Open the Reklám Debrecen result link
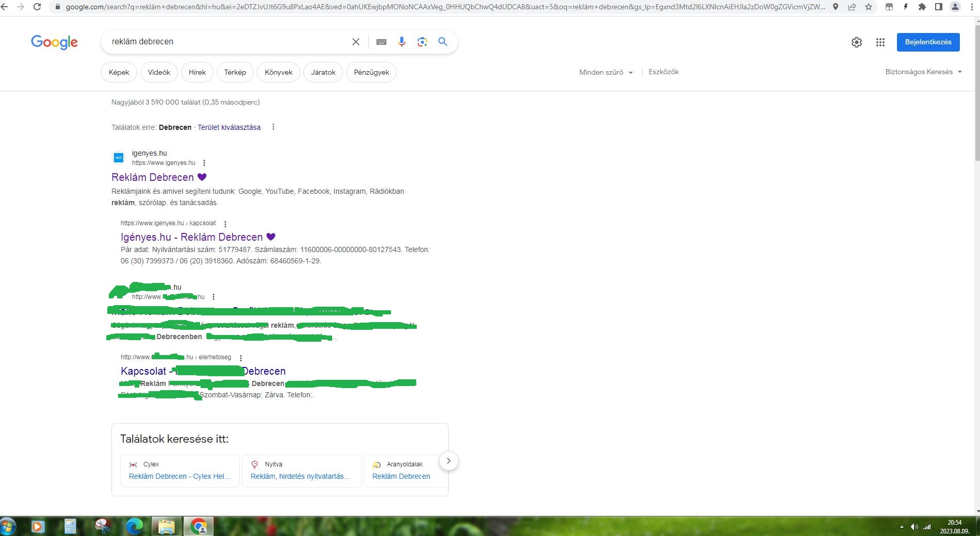Image resolution: width=980 pixels, height=536 pixels. (x=159, y=177)
